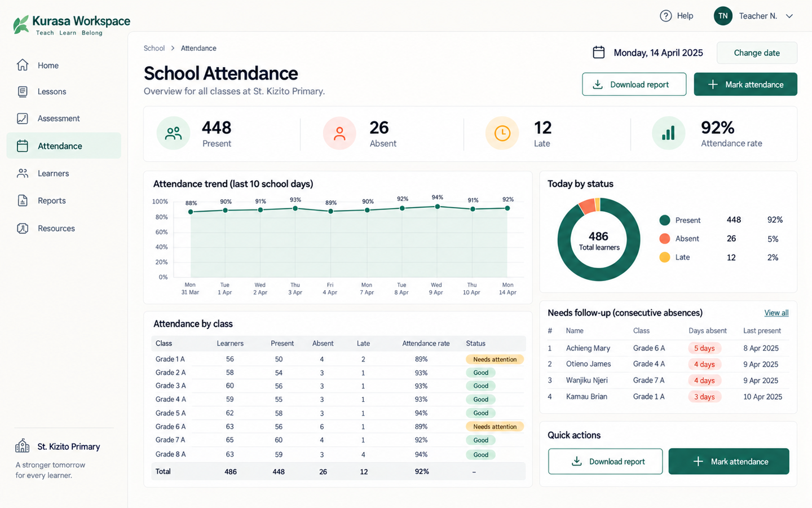Select Wanjiku Njeri in follow-up list
Image resolution: width=812 pixels, height=508 pixels.
point(587,380)
